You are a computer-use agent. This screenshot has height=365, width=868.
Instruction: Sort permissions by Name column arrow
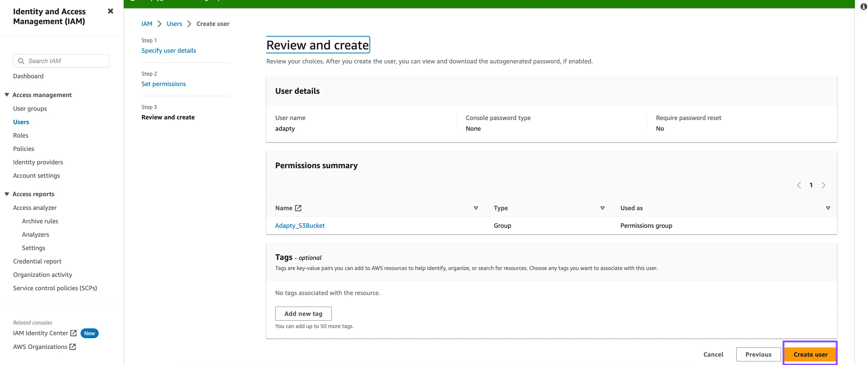point(476,208)
